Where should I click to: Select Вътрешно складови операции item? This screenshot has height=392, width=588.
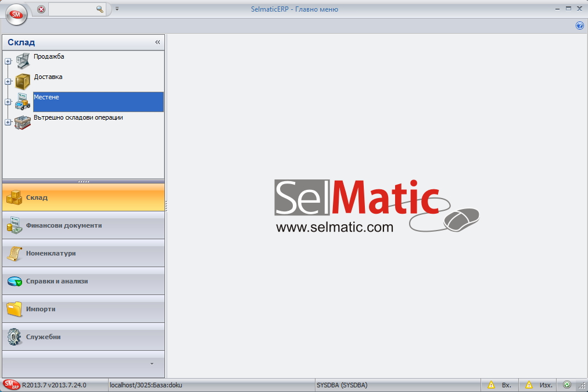click(78, 117)
